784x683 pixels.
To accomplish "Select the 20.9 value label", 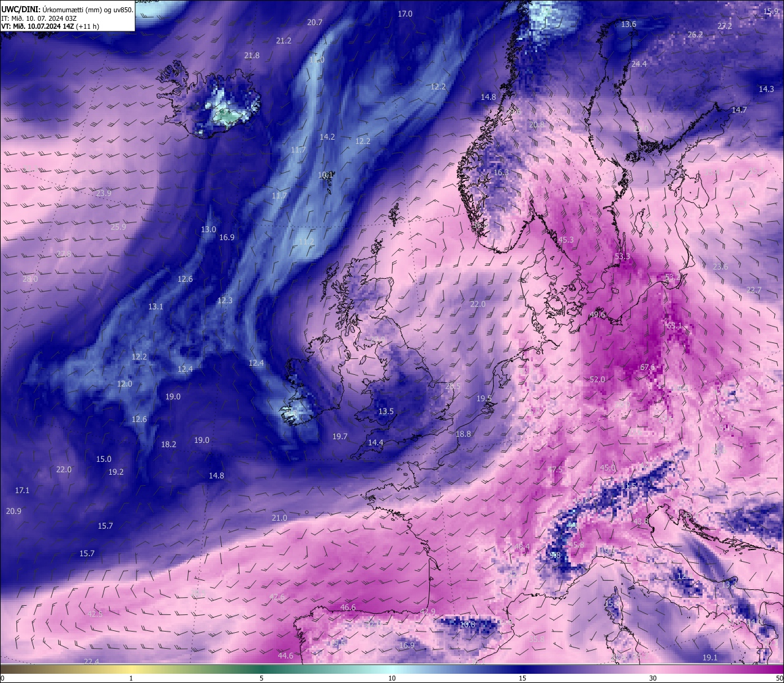I will coord(13,511).
